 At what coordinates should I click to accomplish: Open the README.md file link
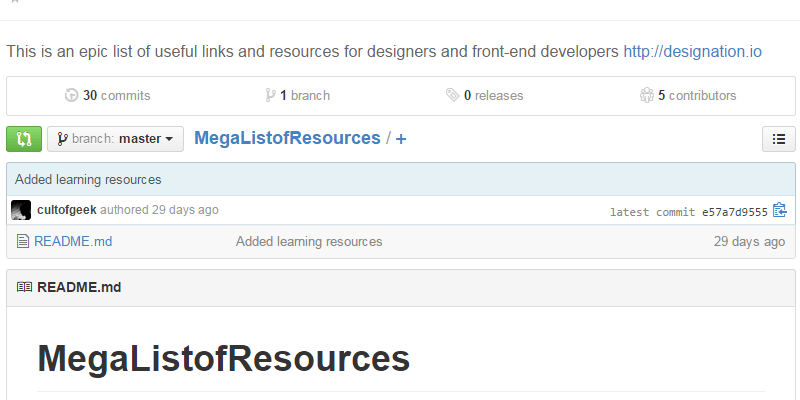pos(73,241)
